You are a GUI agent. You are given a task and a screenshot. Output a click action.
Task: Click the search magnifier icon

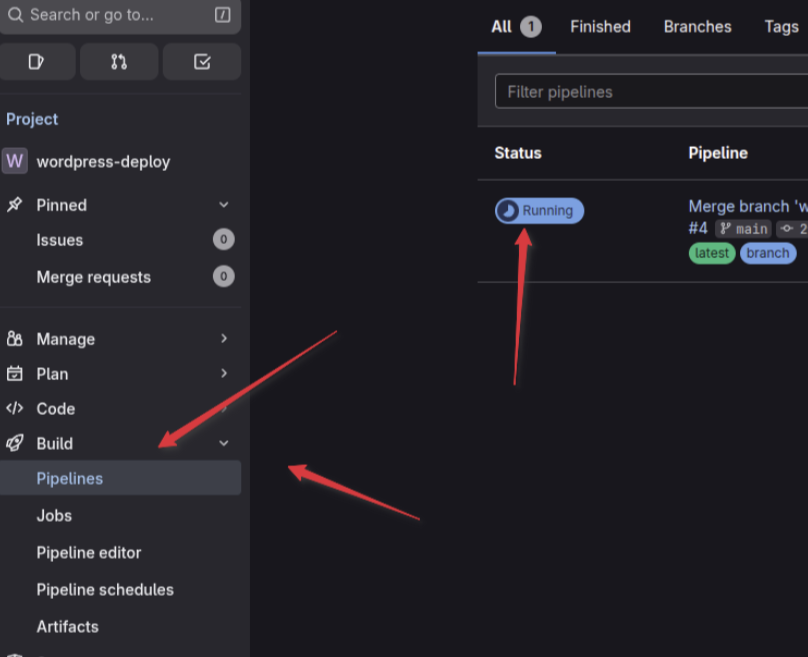tap(15, 14)
